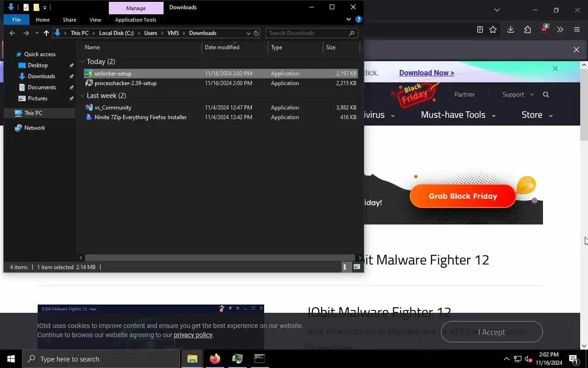Screen dimensions: 588x368
Task: Open the File menu
Action: 17,20
